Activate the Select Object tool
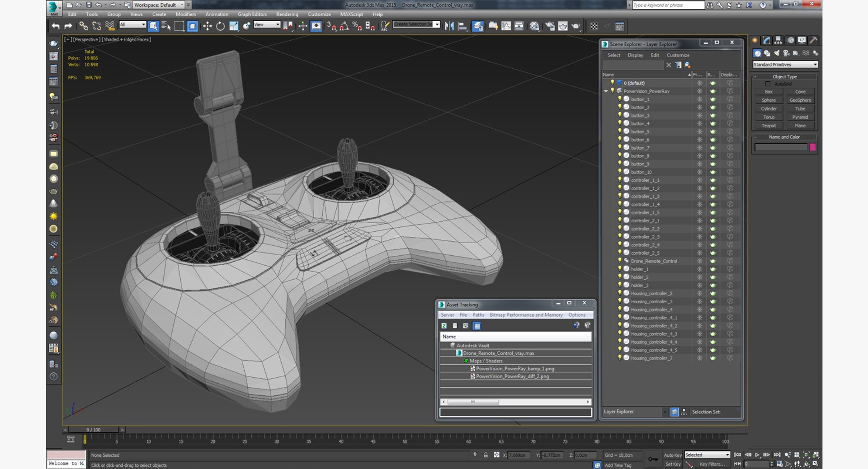Image resolution: width=868 pixels, height=469 pixels. click(153, 26)
